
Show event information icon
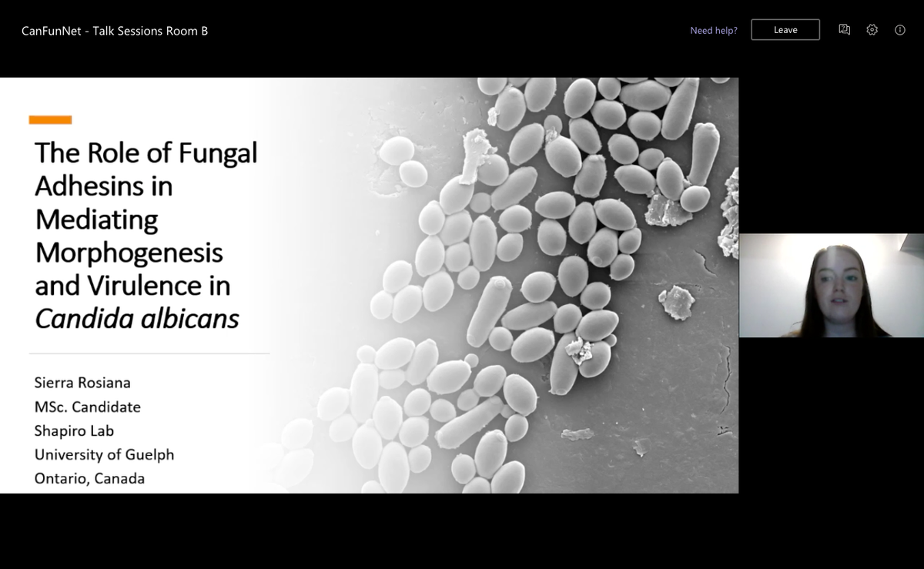pos(899,30)
